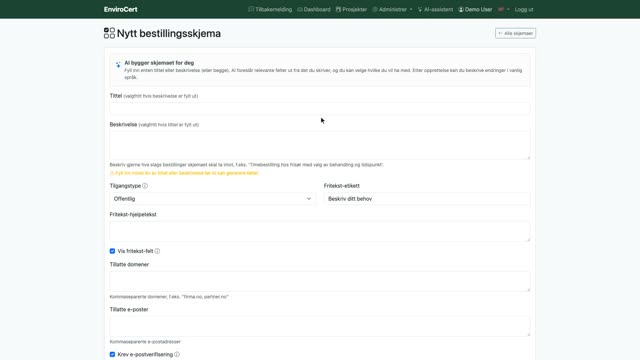Open the Tilgangstype dropdown showing Offentlig
The width and height of the screenshot is (640, 360).
[212, 199]
